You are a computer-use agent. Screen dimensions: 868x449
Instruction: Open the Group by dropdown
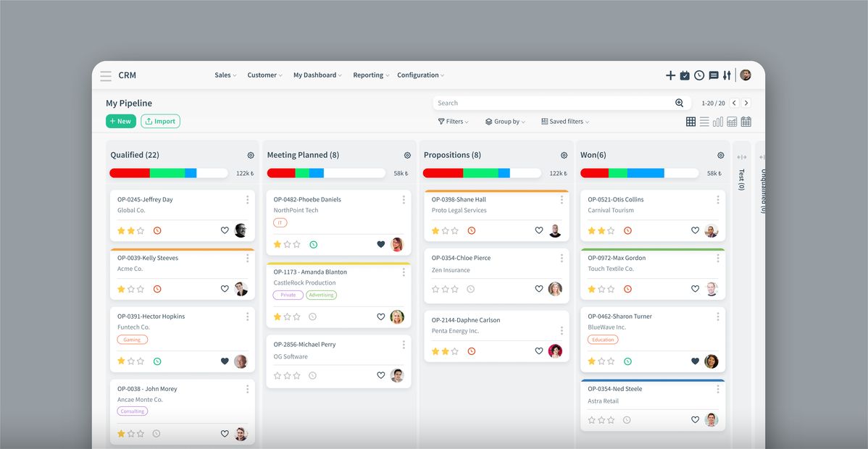point(506,122)
